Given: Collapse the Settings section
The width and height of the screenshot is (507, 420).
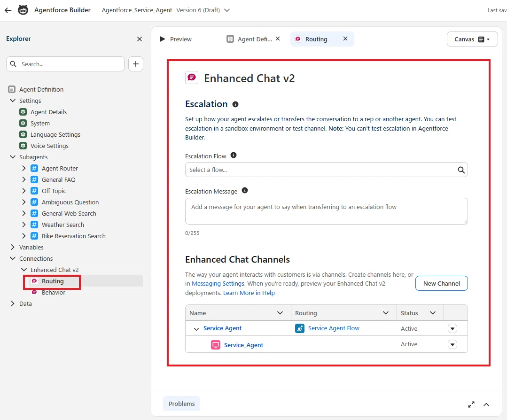Looking at the screenshot, I should tap(13, 101).
